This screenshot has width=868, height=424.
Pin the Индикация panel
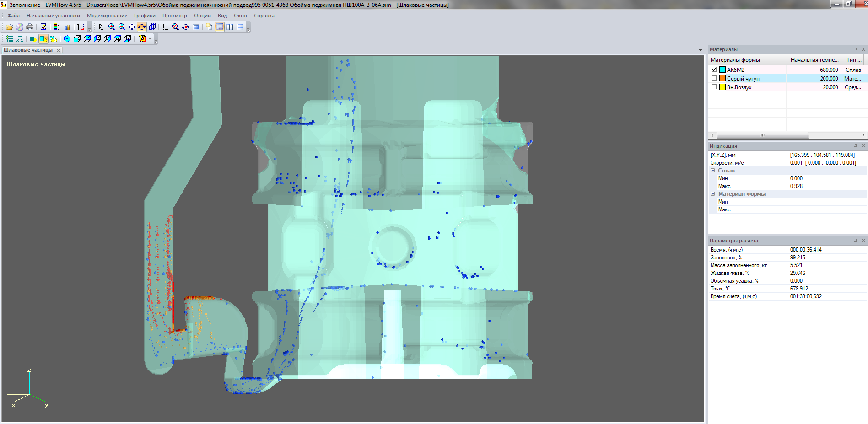click(x=856, y=145)
